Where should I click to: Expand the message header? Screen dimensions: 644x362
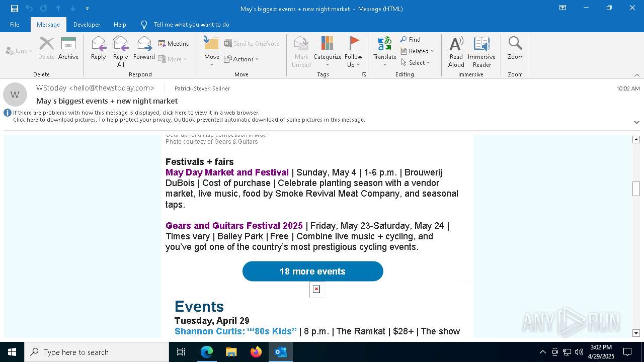636,122
